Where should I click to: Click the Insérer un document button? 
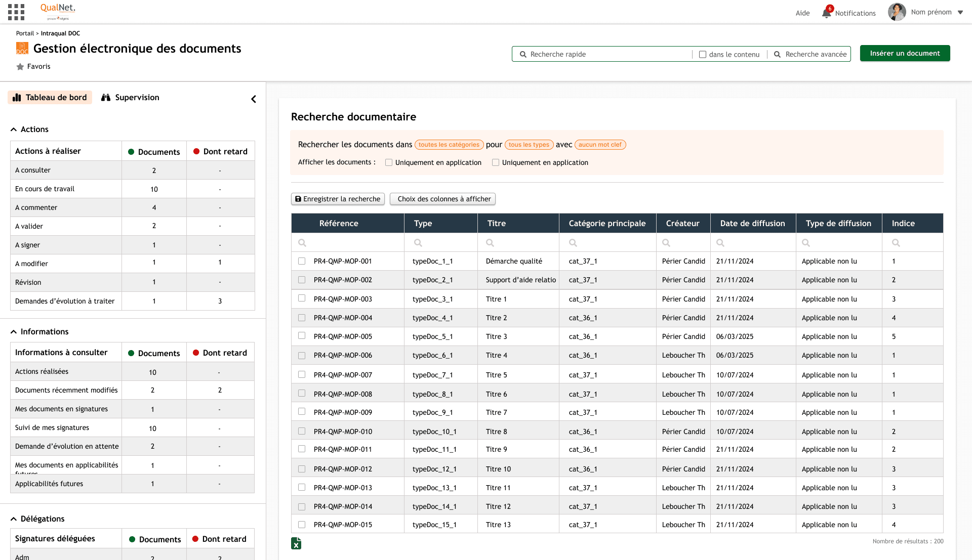[x=905, y=54]
